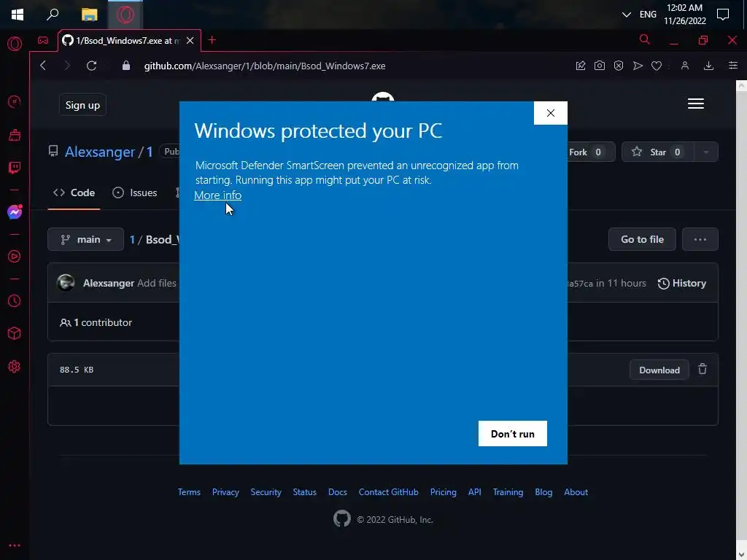Click the Opera menu logo in the sidebar

click(x=15, y=44)
